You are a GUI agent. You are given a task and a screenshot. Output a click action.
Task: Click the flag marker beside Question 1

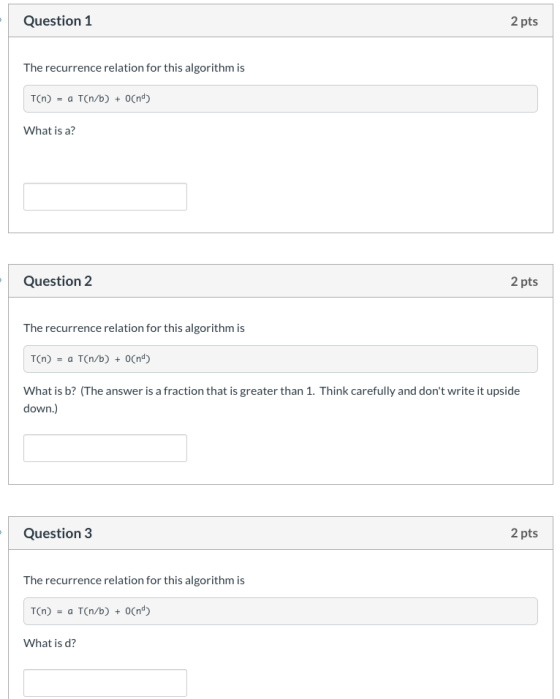1,19
